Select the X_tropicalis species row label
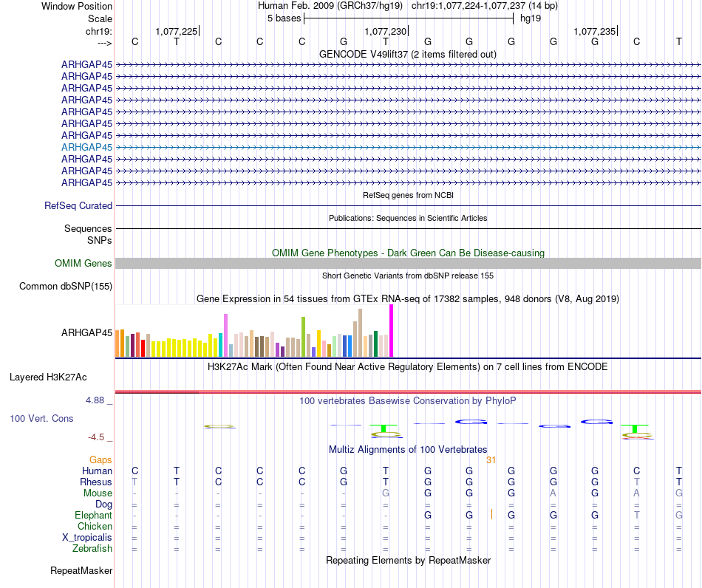 tap(87, 538)
